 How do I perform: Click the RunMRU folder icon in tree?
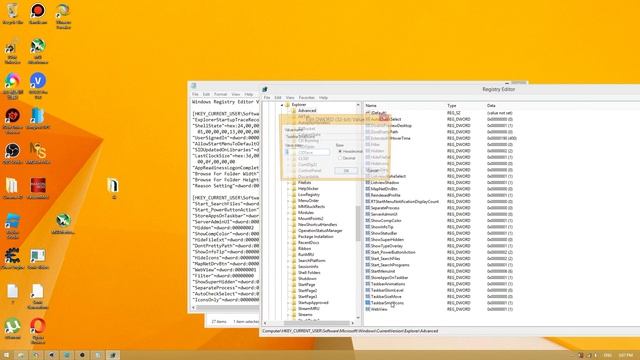pos(293,254)
